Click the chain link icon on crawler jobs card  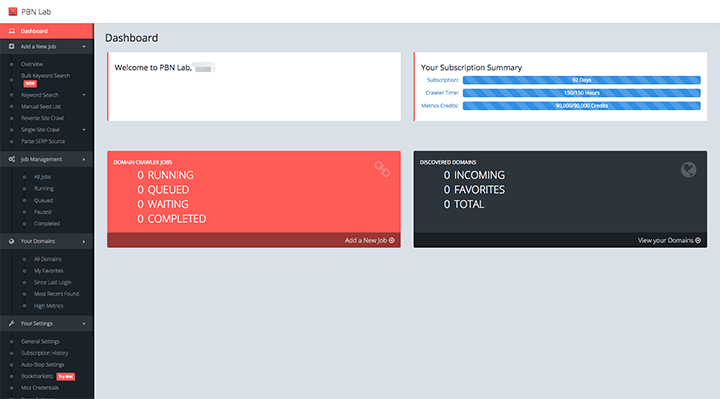382,169
